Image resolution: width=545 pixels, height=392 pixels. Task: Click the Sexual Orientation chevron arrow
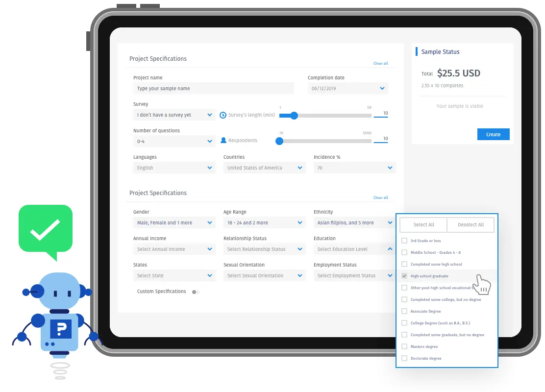(x=300, y=275)
